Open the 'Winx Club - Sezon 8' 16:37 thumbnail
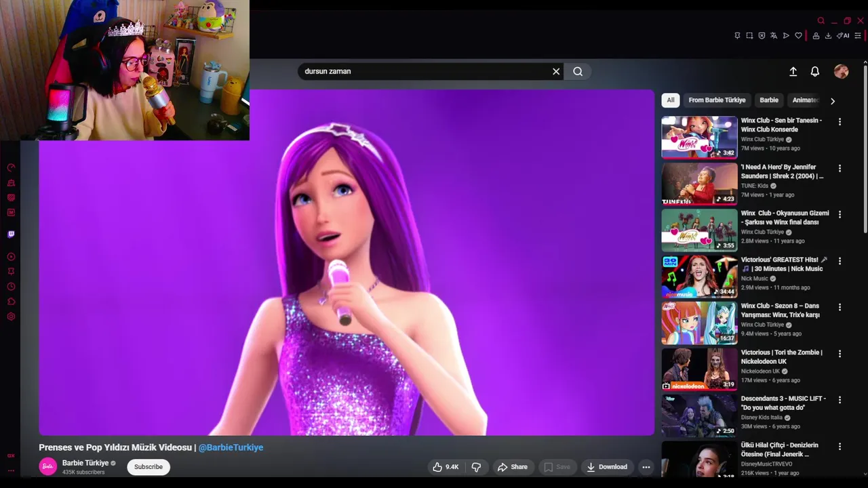Screen dimensions: 868x488 [x=699, y=323]
